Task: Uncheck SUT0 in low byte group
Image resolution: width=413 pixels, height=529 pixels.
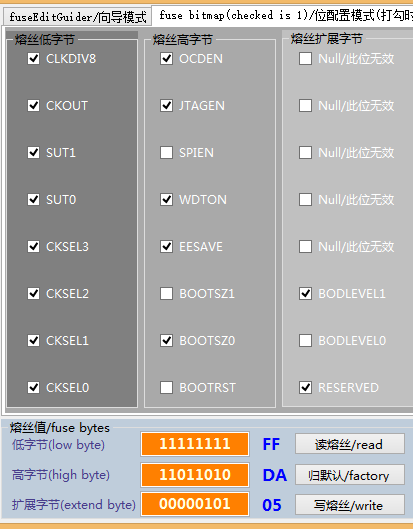Action: coord(33,200)
